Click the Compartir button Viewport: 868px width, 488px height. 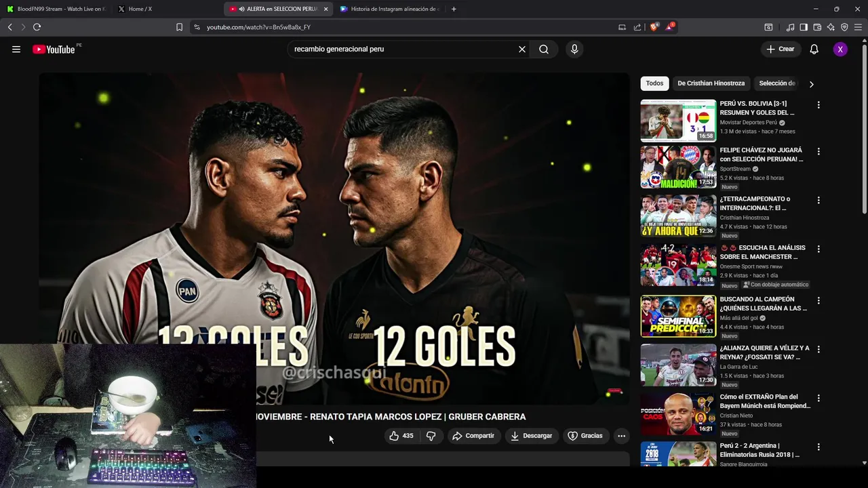pos(473,436)
